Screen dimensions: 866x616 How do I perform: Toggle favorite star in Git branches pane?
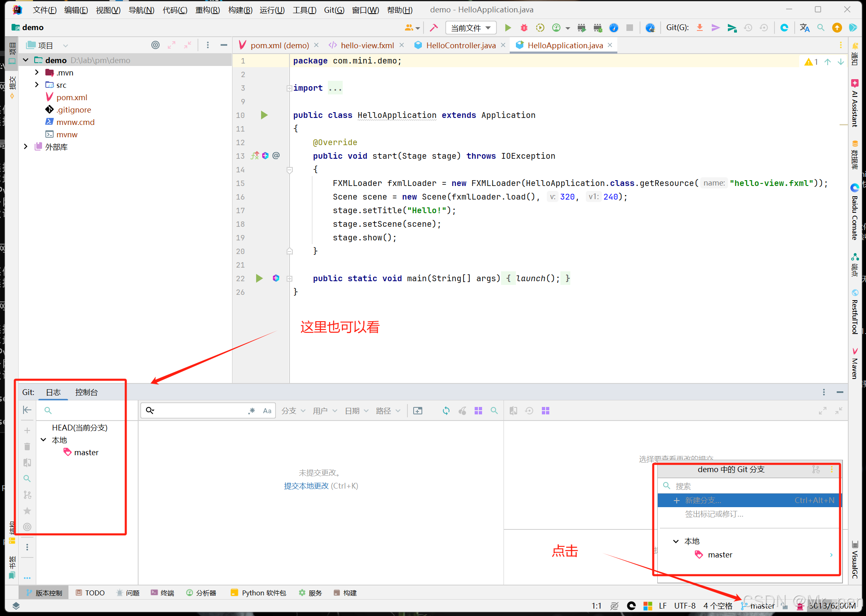pyautogui.click(x=27, y=511)
